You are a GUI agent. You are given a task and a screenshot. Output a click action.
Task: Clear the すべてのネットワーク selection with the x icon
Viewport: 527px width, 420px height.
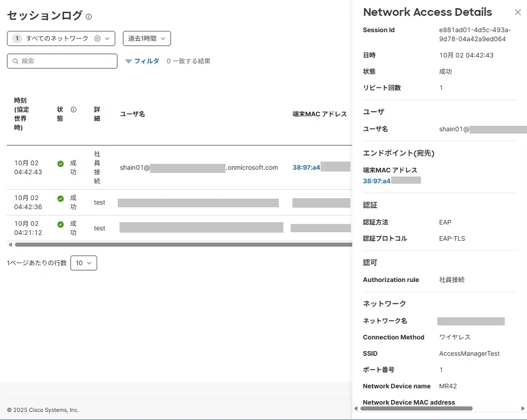[97, 38]
